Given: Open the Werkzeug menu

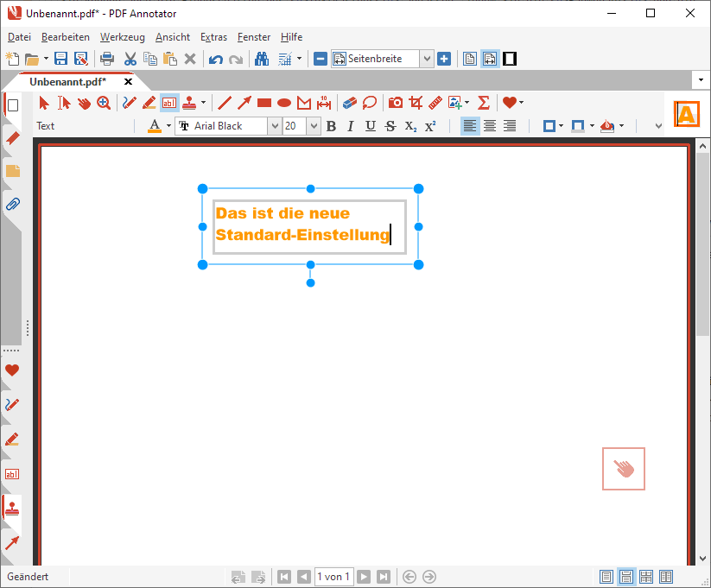Looking at the screenshot, I should pyautogui.click(x=122, y=37).
